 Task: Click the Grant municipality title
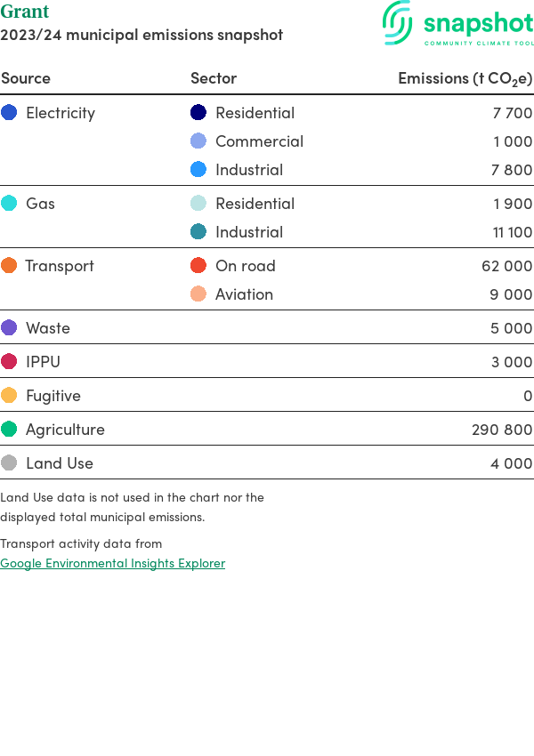[x=25, y=12]
